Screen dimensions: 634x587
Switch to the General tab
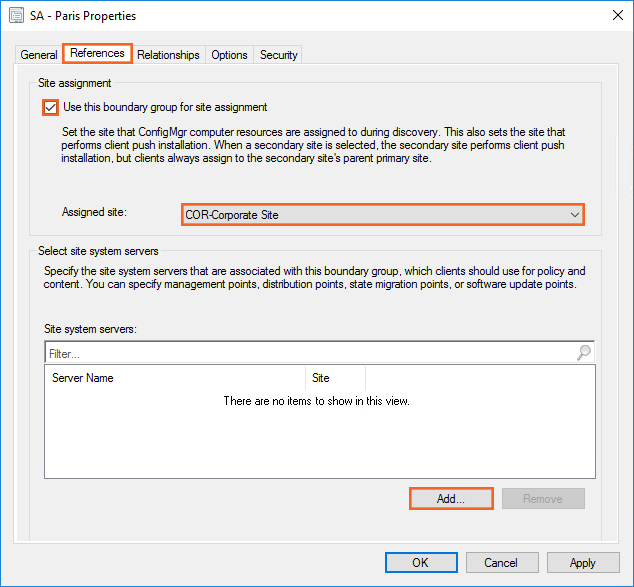coord(39,55)
